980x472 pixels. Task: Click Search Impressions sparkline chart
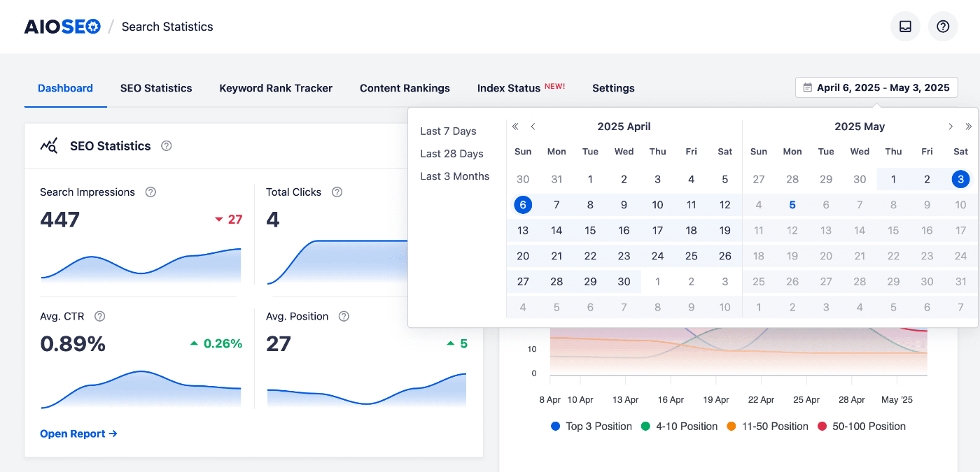141,266
